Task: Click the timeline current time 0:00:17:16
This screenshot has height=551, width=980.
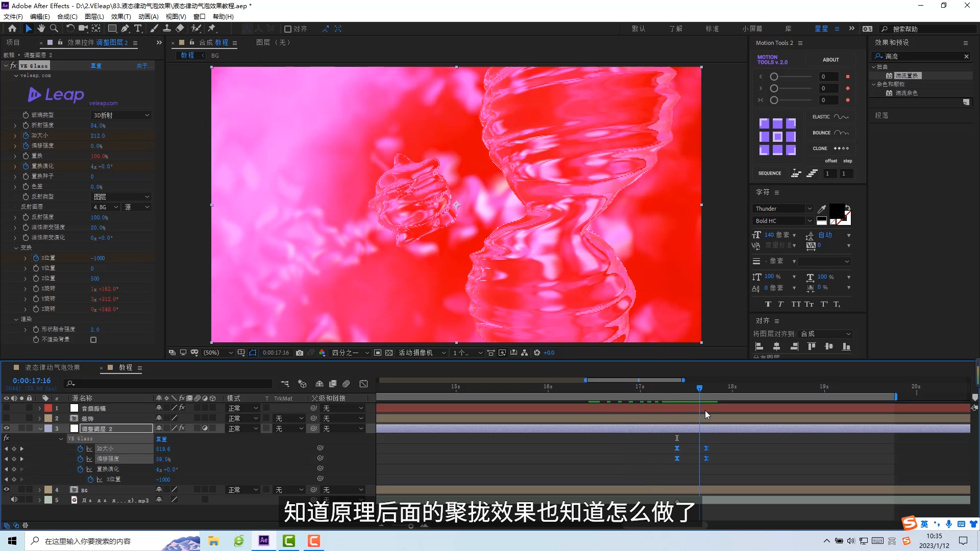Action: (x=32, y=381)
